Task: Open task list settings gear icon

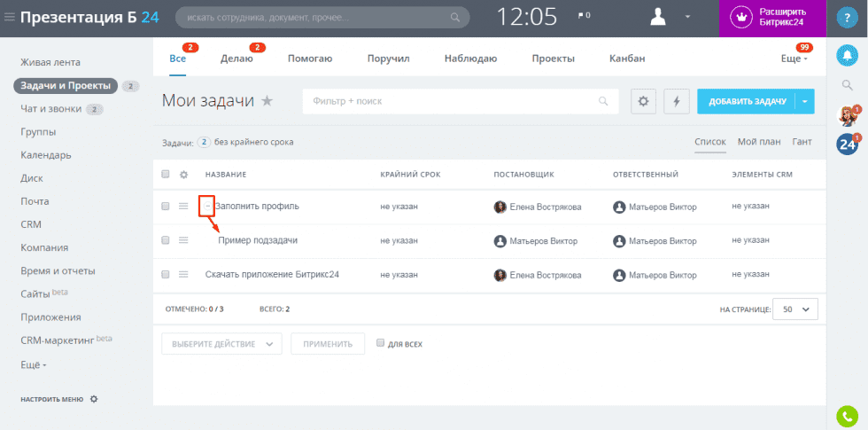Action: tap(643, 102)
